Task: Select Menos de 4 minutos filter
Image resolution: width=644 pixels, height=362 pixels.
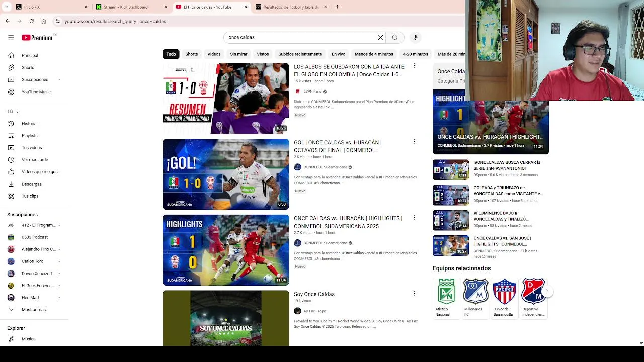Action: [x=374, y=54]
